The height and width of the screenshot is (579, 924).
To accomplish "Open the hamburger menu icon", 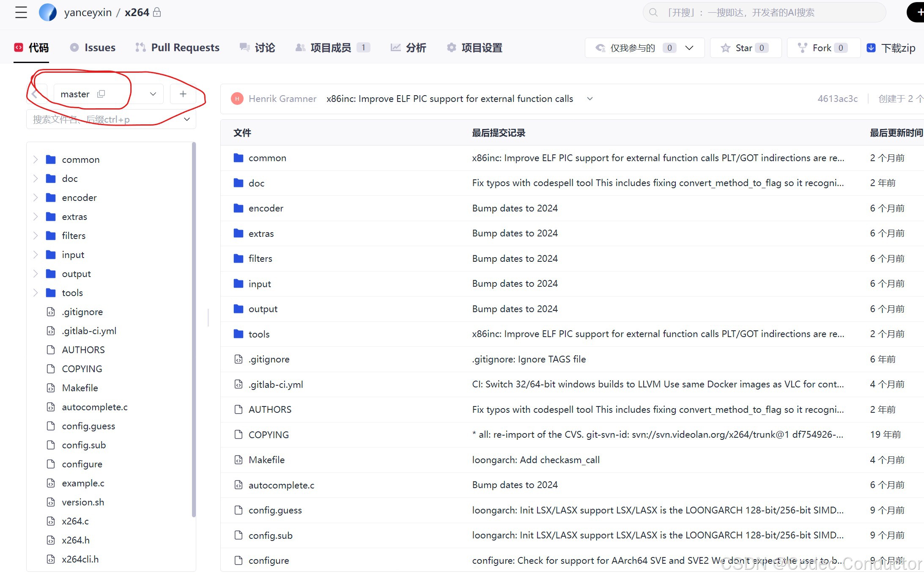I will pyautogui.click(x=21, y=12).
